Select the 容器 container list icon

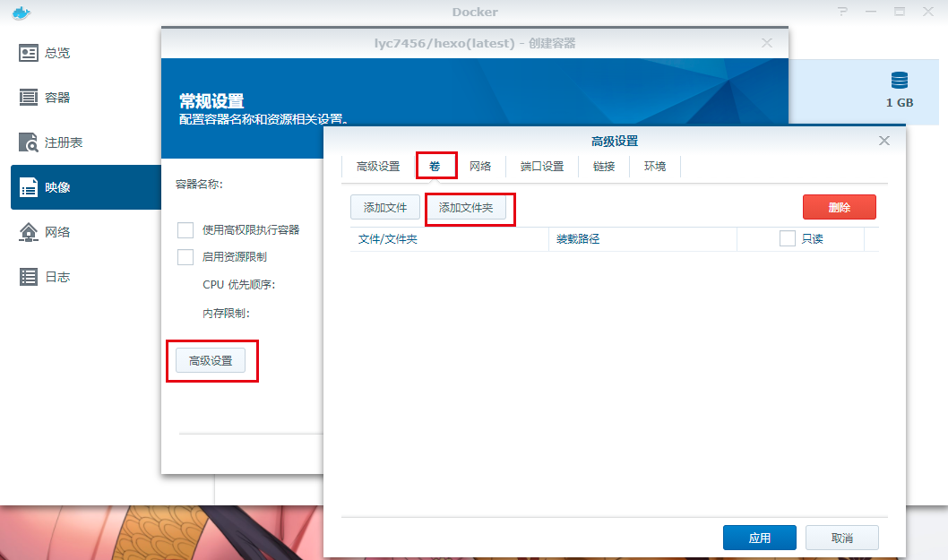click(x=29, y=98)
